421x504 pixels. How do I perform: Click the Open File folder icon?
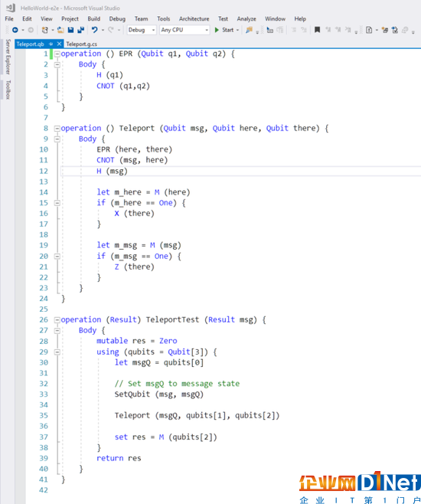pyautogui.click(x=60, y=30)
